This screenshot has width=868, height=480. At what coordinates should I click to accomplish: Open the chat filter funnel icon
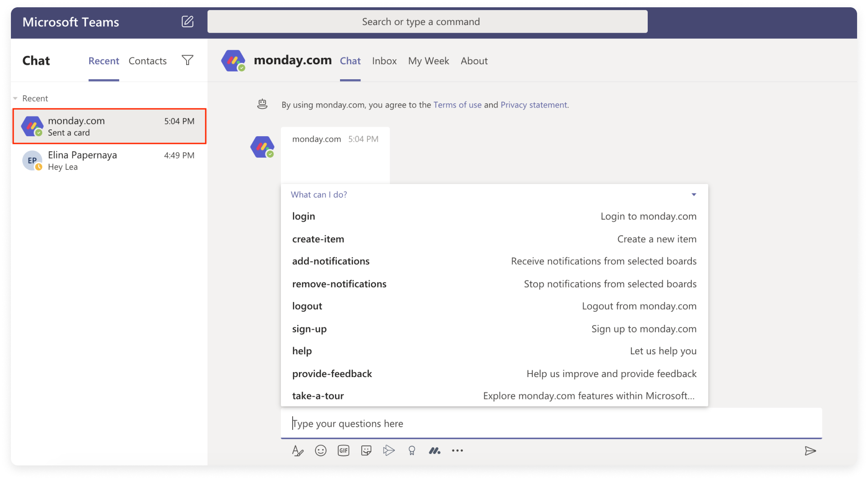[188, 60]
